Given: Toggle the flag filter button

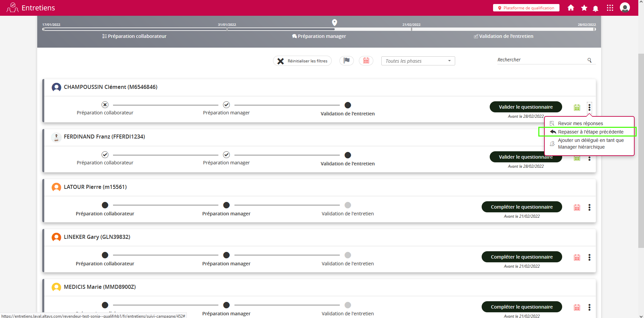Looking at the screenshot, I should click(346, 61).
